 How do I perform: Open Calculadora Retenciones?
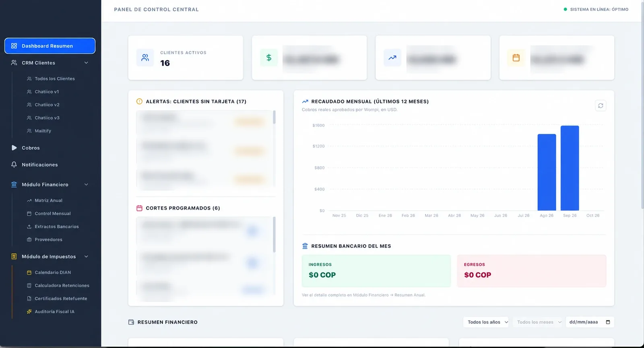tap(62, 286)
